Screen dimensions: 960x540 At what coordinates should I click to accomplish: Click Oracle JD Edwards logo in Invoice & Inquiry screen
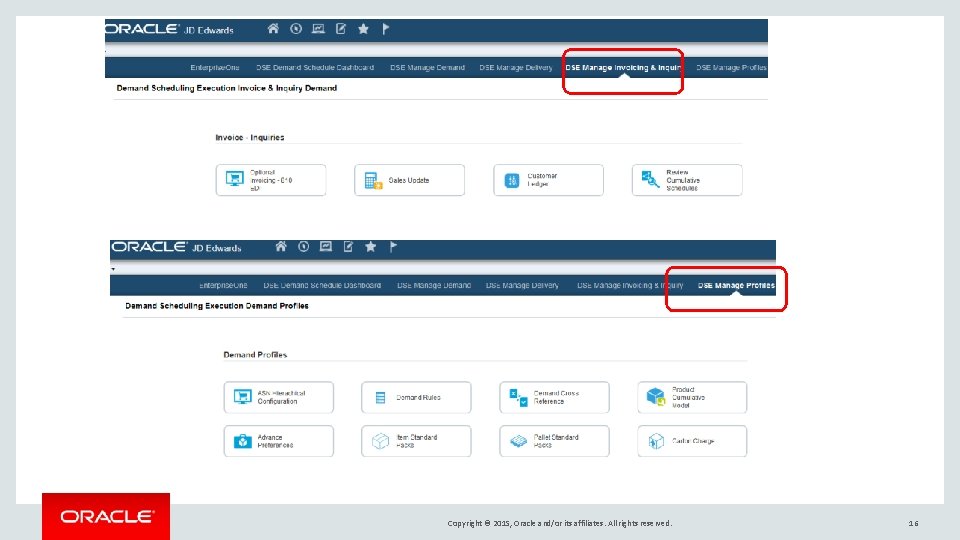170,29
